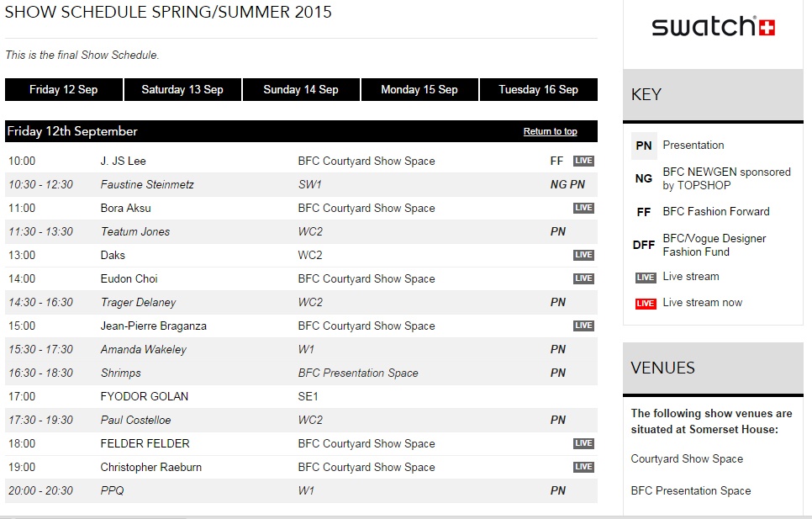
Task: Click LIVE icon for Jean-Pierre Braganza
Action: pyautogui.click(x=583, y=326)
